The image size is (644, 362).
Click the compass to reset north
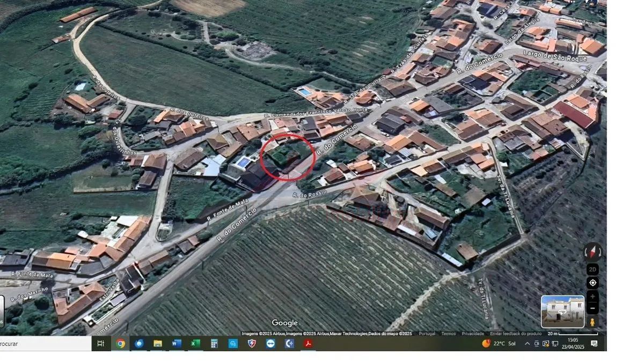[x=592, y=252]
